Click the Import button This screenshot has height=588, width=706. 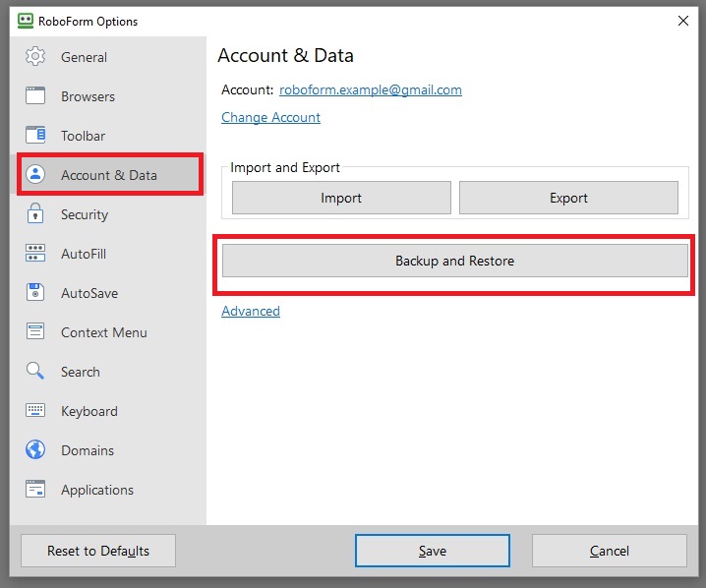tap(341, 198)
